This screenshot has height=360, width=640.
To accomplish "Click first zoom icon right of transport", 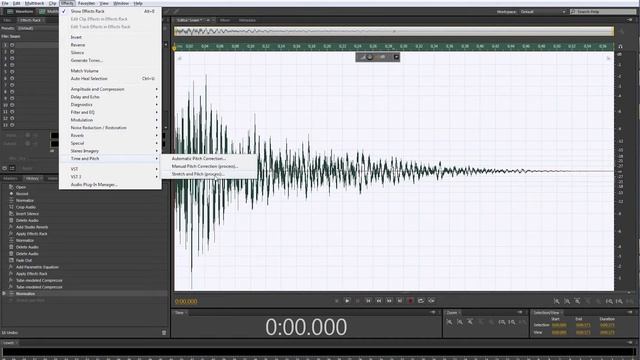I will (x=557, y=301).
